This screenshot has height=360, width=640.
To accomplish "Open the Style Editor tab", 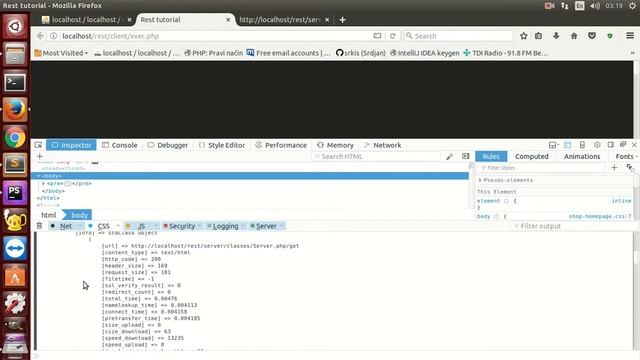I will (x=222, y=145).
